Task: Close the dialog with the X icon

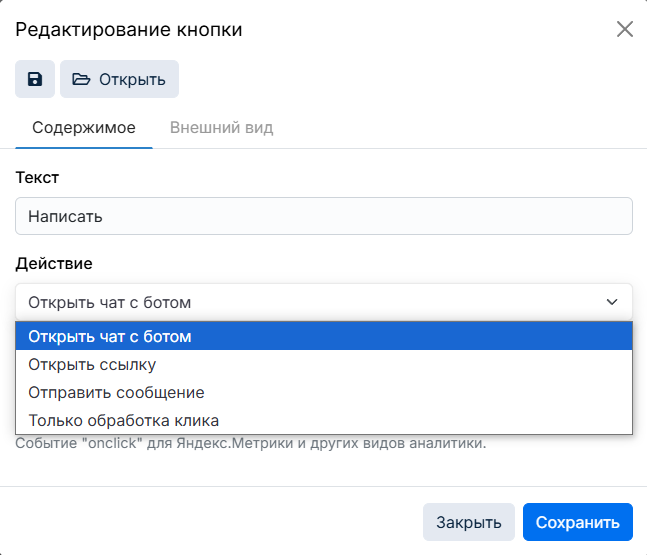Action: [x=625, y=29]
